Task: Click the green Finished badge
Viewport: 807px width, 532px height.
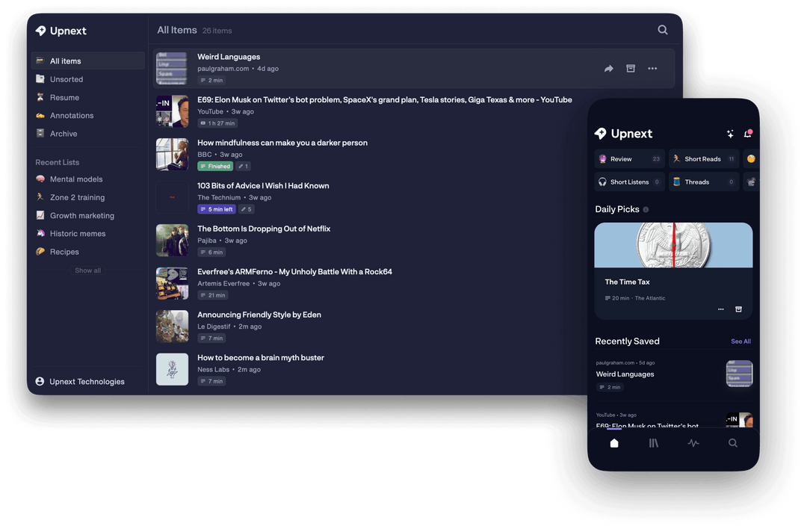Action: tap(215, 166)
